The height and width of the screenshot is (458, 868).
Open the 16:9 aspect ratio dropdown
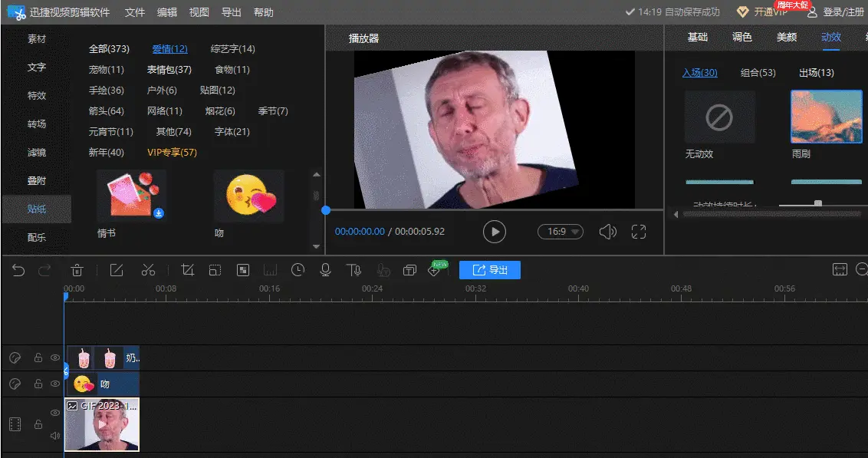[x=561, y=232]
